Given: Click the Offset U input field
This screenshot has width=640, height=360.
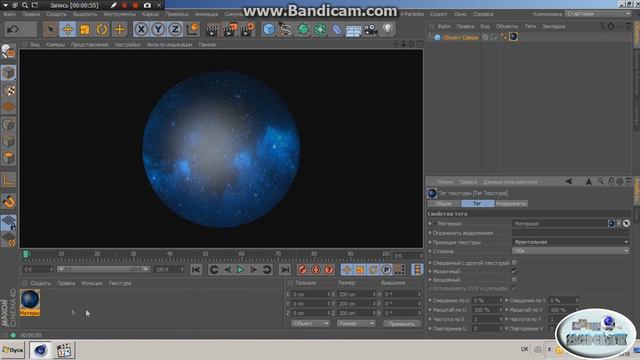Looking at the screenshot, I should pos(485,300).
